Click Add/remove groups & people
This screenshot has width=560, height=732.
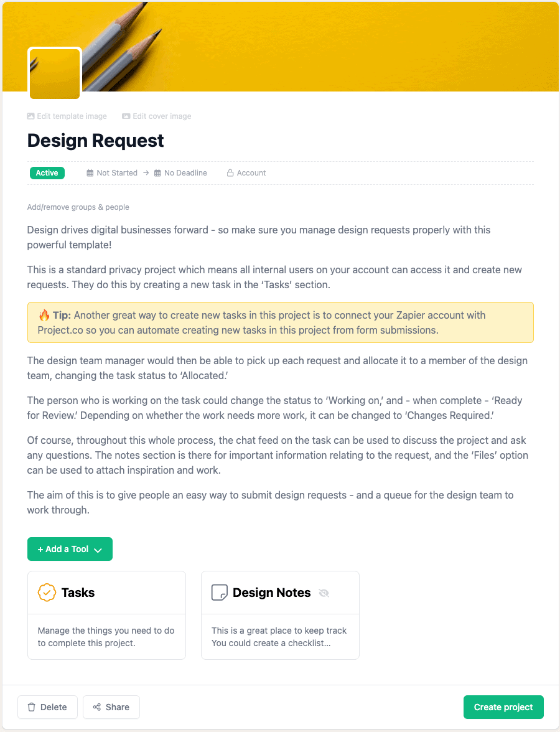pyautogui.click(x=77, y=207)
